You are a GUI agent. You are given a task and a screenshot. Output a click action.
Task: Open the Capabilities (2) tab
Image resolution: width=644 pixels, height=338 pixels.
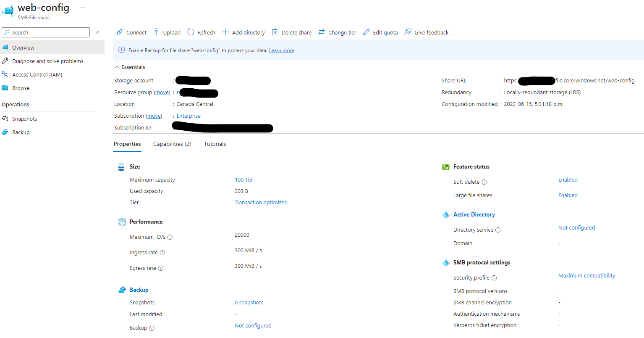pyautogui.click(x=172, y=144)
